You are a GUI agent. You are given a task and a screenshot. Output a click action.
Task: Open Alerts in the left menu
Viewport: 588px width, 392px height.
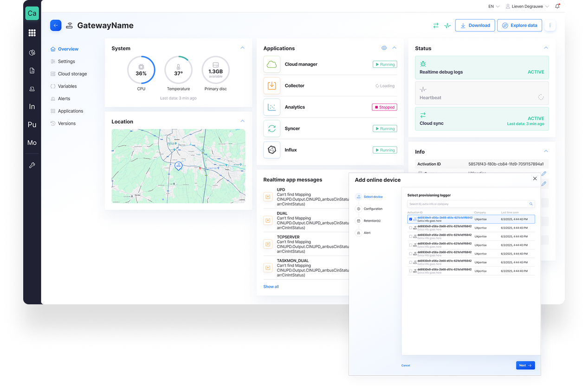pos(60,99)
